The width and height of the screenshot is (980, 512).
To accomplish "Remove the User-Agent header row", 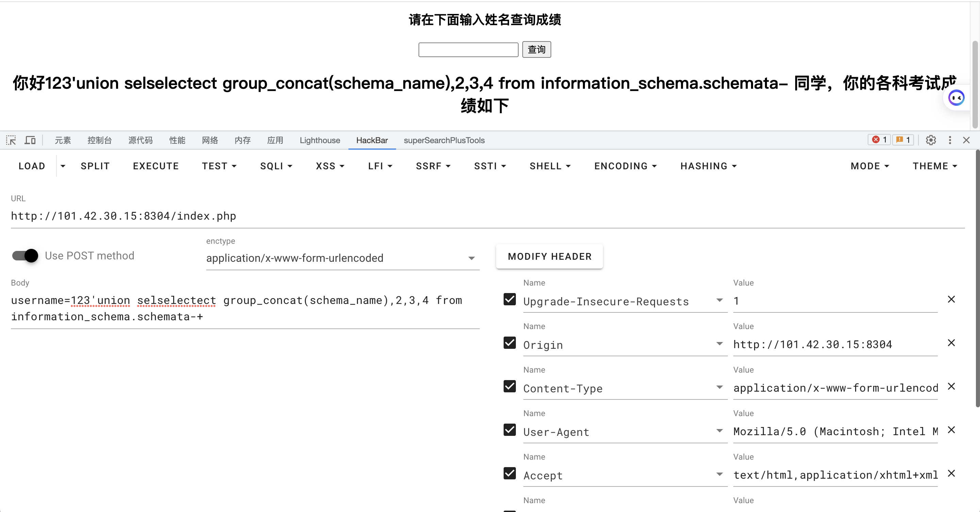I will click(x=951, y=430).
